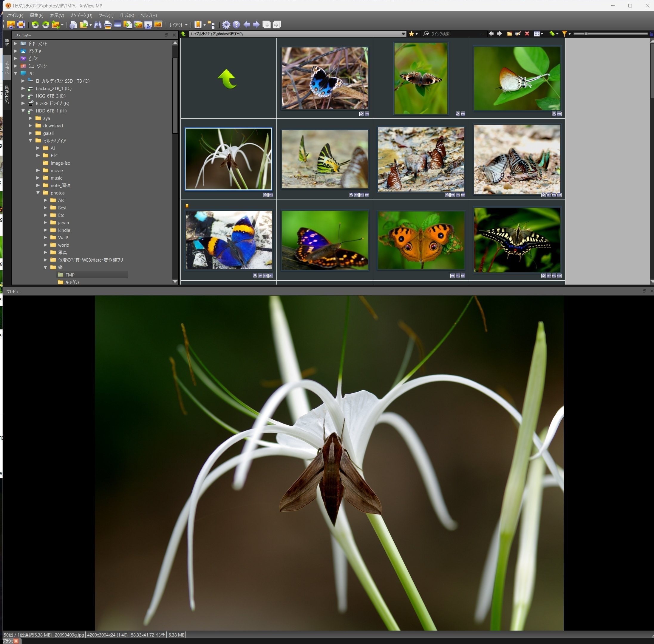Click the Print icon
The width and height of the screenshot is (654, 644).
108,24
